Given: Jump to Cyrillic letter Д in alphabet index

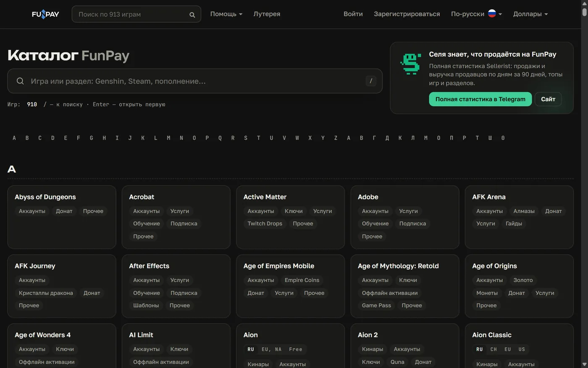Looking at the screenshot, I should [x=387, y=138].
